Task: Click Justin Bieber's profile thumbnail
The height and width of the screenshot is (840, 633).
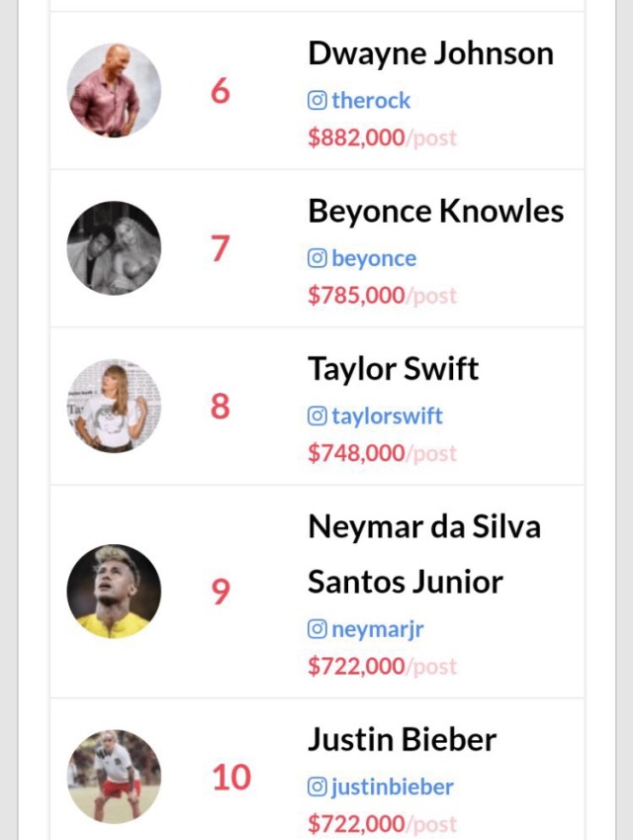Action: pos(114,777)
